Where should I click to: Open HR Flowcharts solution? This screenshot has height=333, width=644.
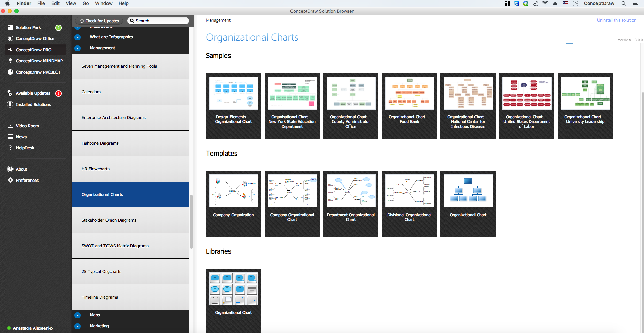point(130,169)
